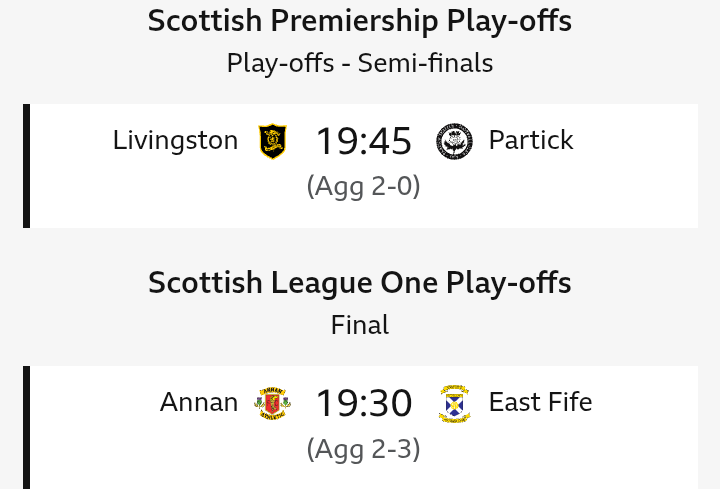Click the Play-offs - Semi-finals subheading
The image size is (720, 489).
(x=360, y=63)
